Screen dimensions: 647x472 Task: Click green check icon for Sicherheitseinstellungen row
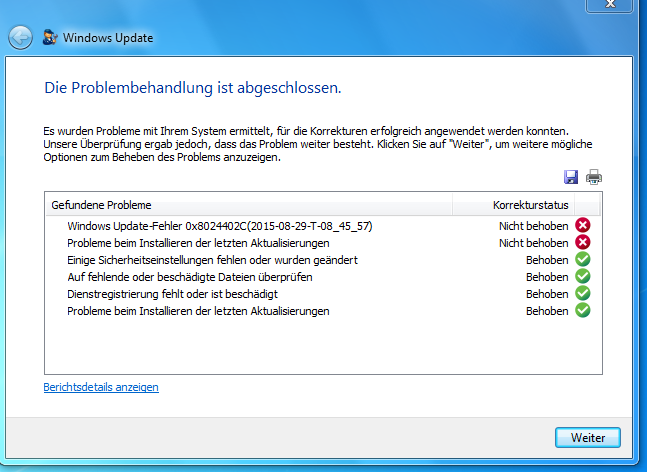pyautogui.click(x=583, y=260)
